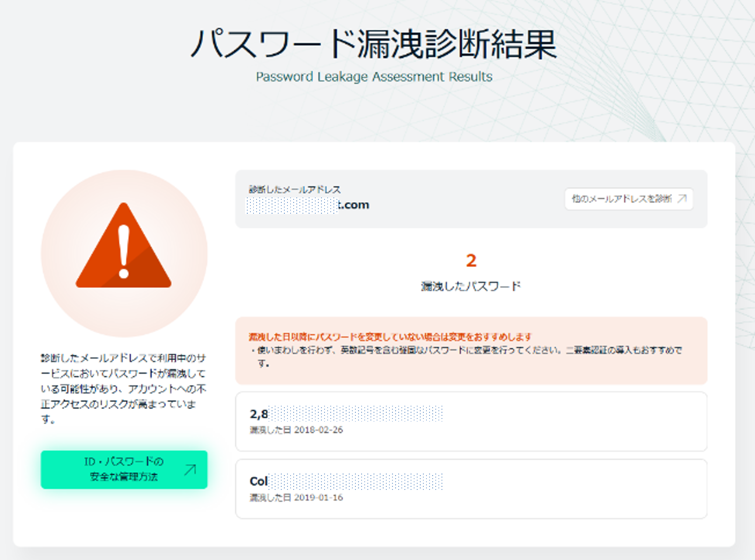This screenshot has width=755, height=560.
Task: Click the external-link arrow on 他のメールアドレスを診断 button
Action: [x=682, y=199]
